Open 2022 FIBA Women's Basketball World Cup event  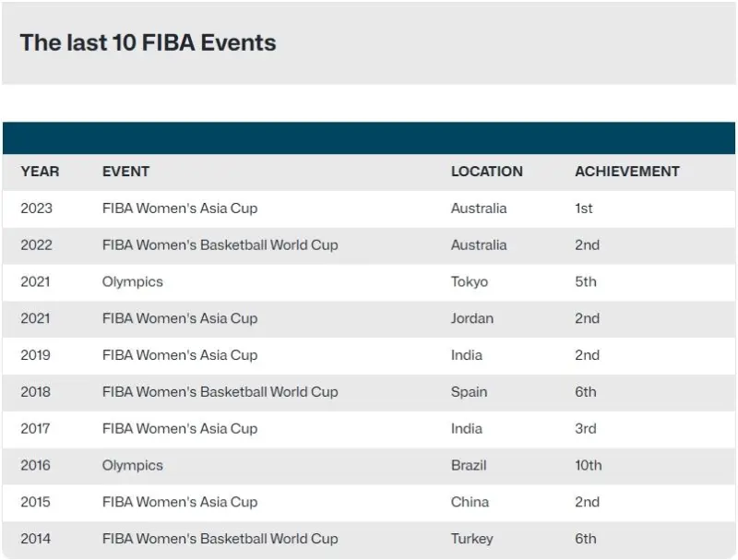(x=220, y=245)
